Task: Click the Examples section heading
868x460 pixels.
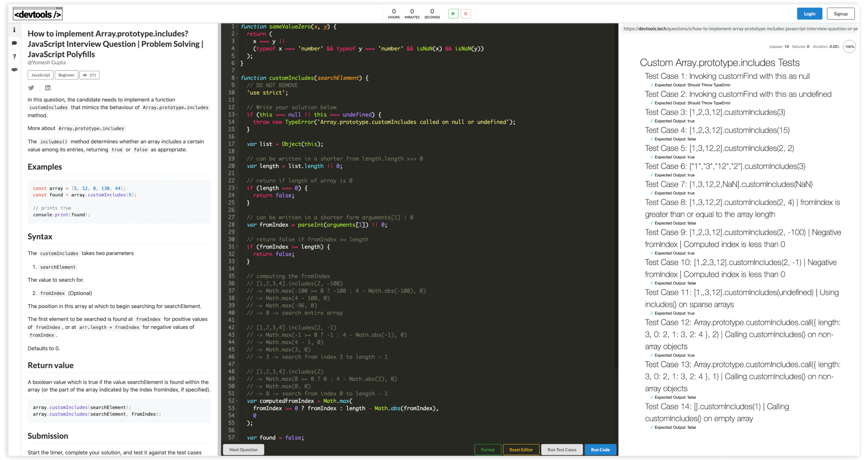Action: tap(45, 167)
